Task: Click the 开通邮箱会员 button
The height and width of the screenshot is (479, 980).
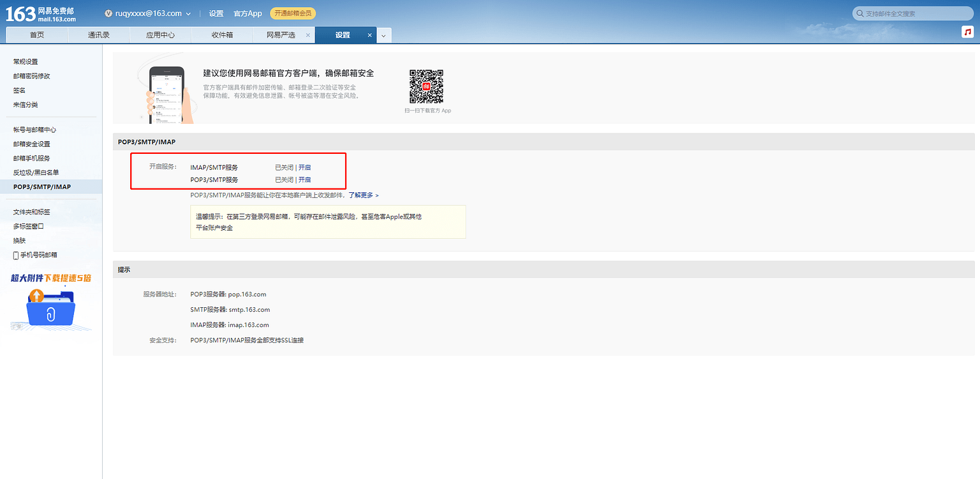Action: 293,13
